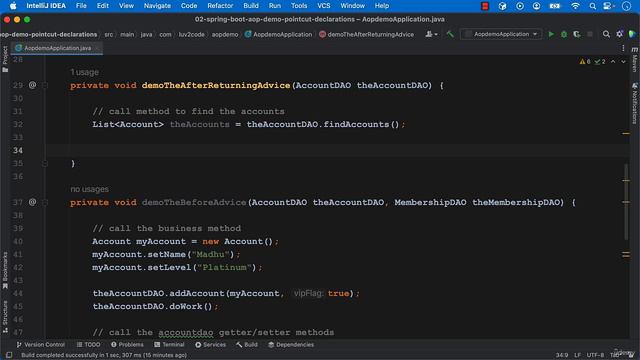Image resolution: width=640 pixels, height=360 pixels.
Task: Click gutter annotation icon on line 29
Action: coord(32,85)
